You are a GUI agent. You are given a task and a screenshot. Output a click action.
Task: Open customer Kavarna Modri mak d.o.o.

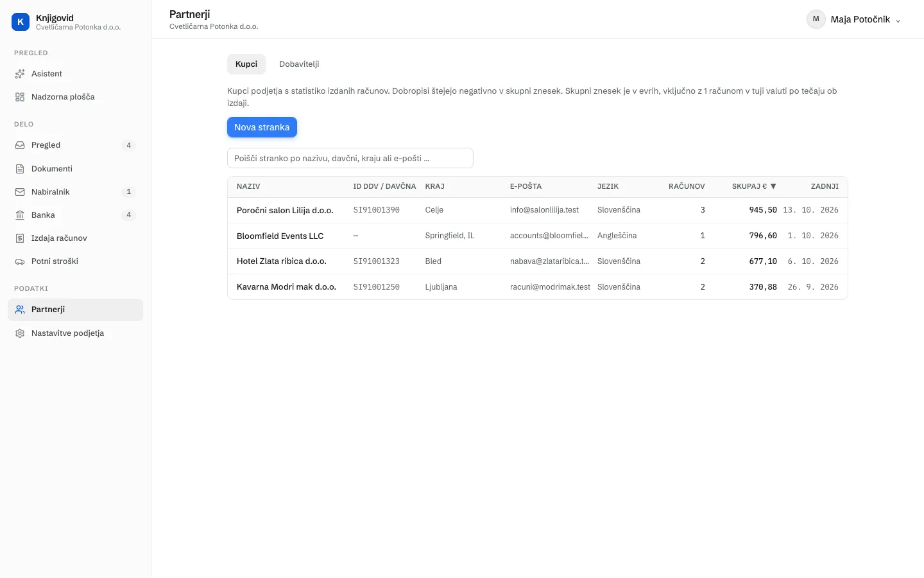pos(286,287)
